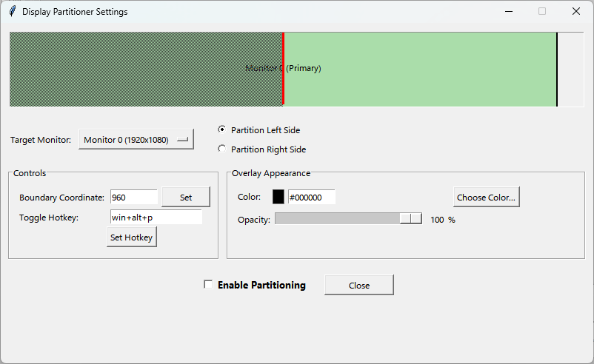The image size is (594, 364).
Task: Click the dark partitioned region in preview
Action: [x=146, y=70]
